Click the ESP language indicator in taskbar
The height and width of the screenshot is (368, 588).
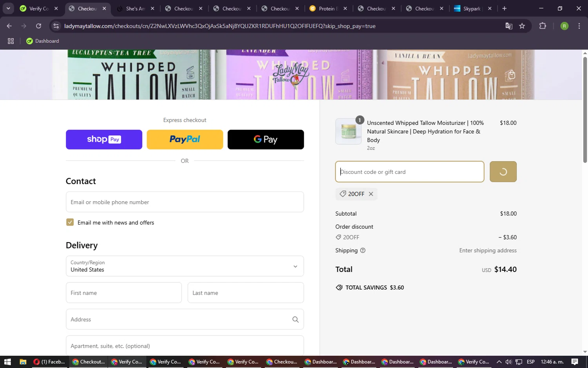click(531, 362)
